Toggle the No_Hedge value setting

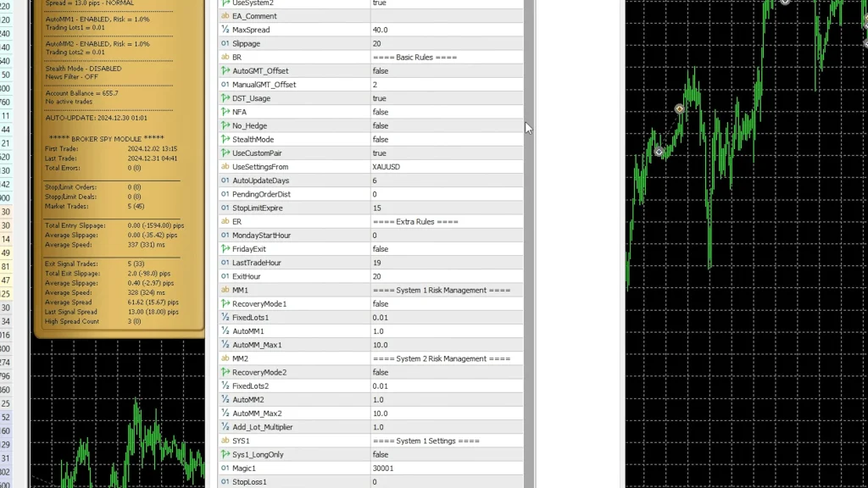446,125
